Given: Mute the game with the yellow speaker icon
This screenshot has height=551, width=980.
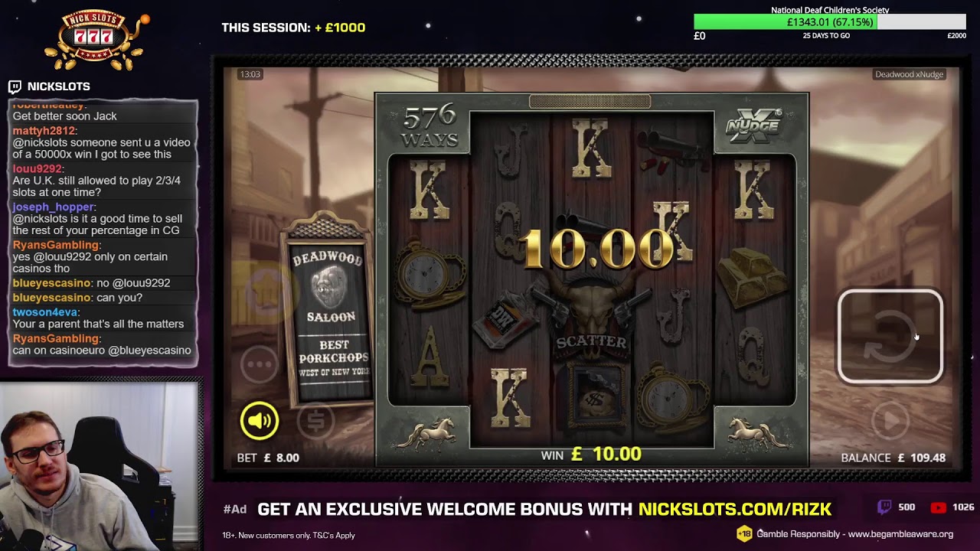Looking at the screenshot, I should coord(260,420).
